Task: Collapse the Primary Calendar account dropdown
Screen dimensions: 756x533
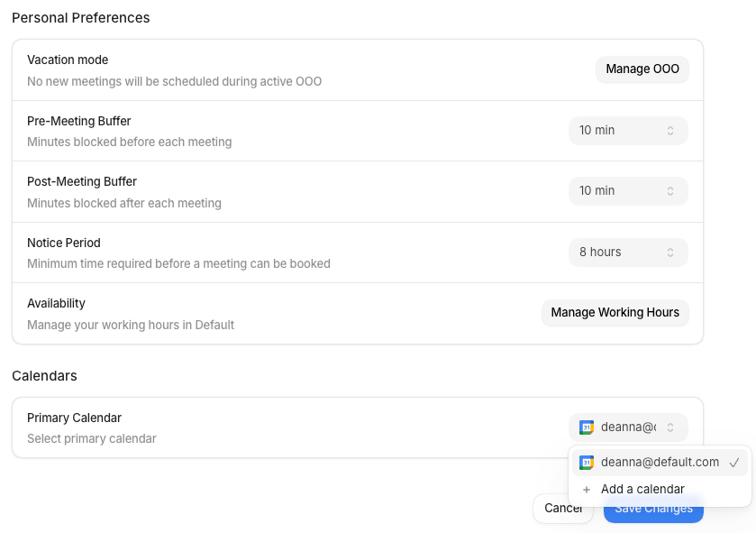Action: pos(628,427)
